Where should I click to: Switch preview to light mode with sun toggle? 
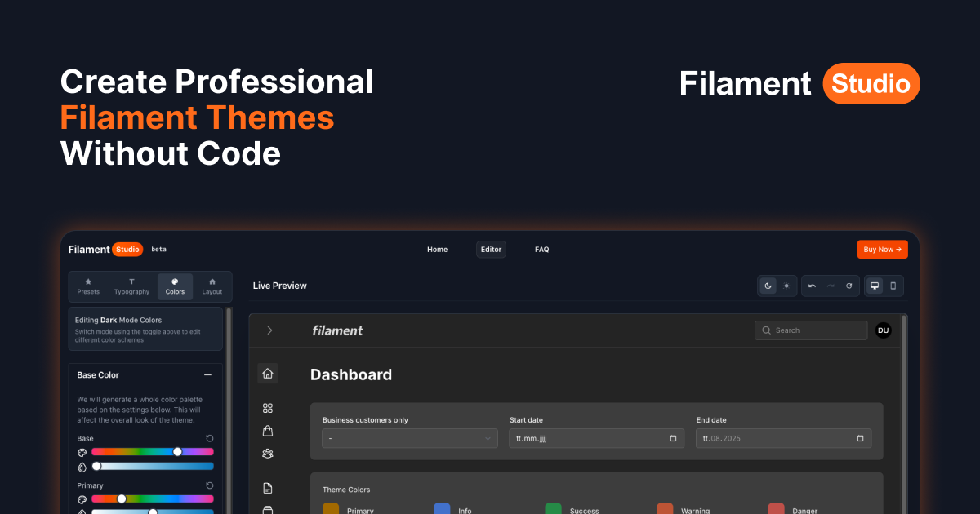(x=786, y=286)
